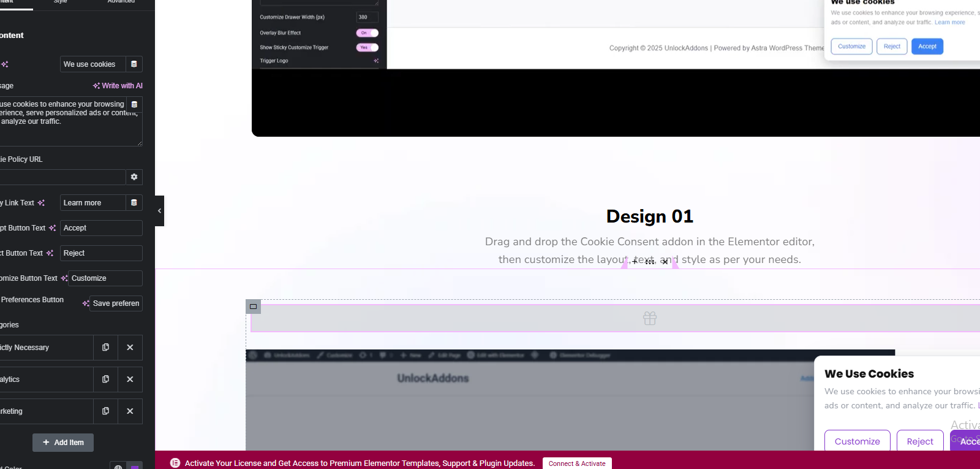The width and height of the screenshot is (980, 469).
Task: Delete the Marketing category item
Action: (x=130, y=411)
